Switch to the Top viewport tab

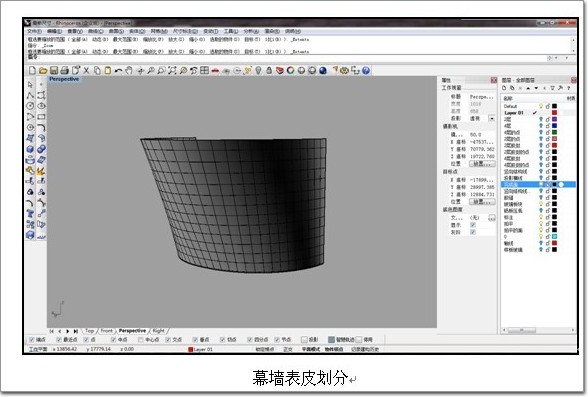pyautogui.click(x=89, y=331)
